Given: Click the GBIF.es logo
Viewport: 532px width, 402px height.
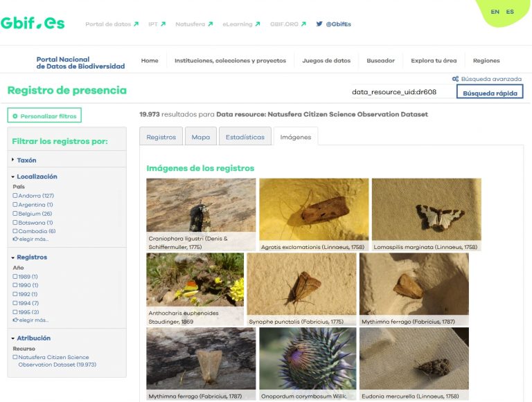Looking at the screenshot, I should click(33, 23).
